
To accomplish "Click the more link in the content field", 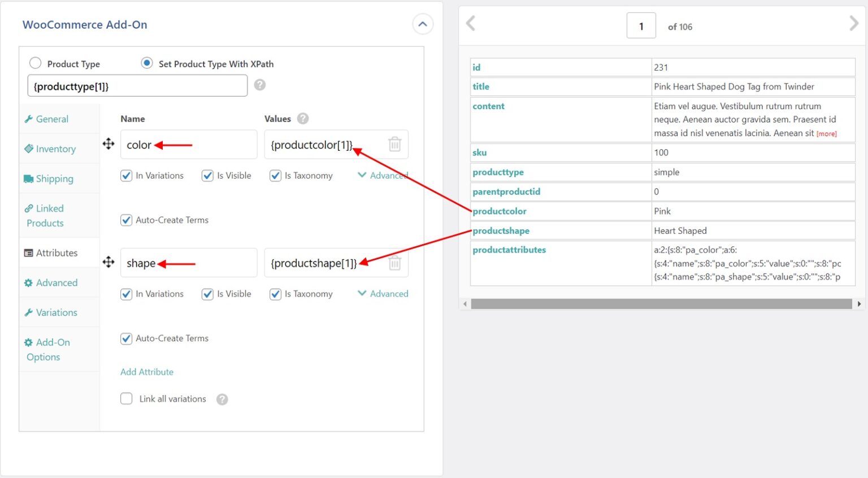I will [x=826, y=133].
